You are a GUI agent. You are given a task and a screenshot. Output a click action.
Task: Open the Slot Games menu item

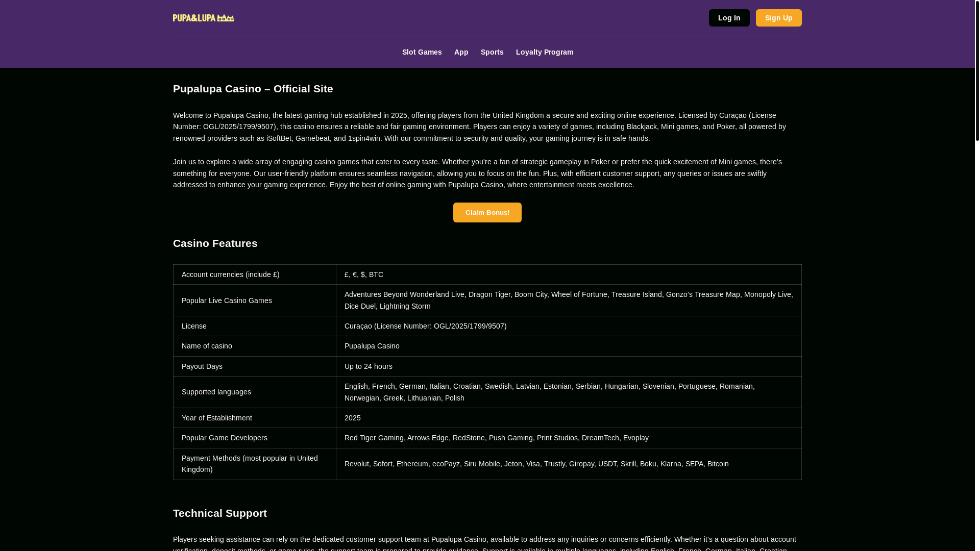(x=422, y=52)
